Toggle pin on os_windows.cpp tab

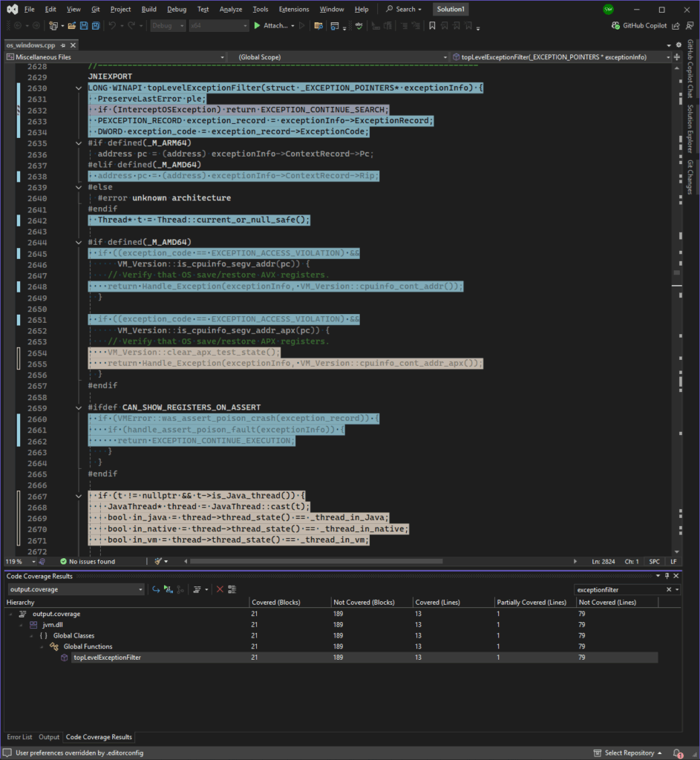(62, 45)
